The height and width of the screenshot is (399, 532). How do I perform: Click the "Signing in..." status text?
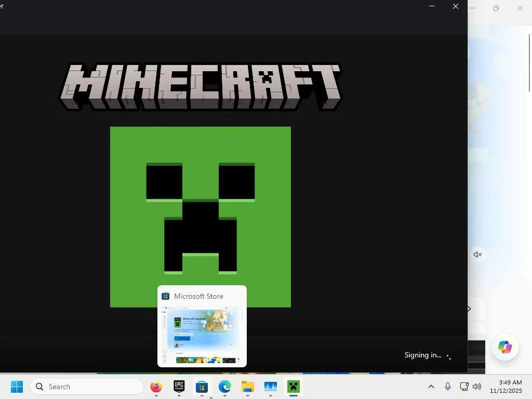(423, 355)
